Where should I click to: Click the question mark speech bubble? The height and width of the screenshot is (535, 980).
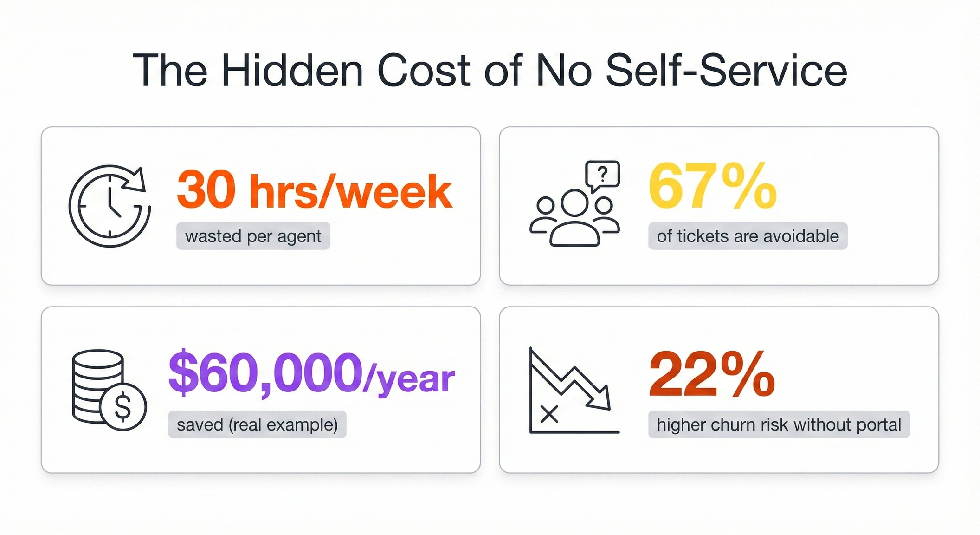tap(602, 175)
